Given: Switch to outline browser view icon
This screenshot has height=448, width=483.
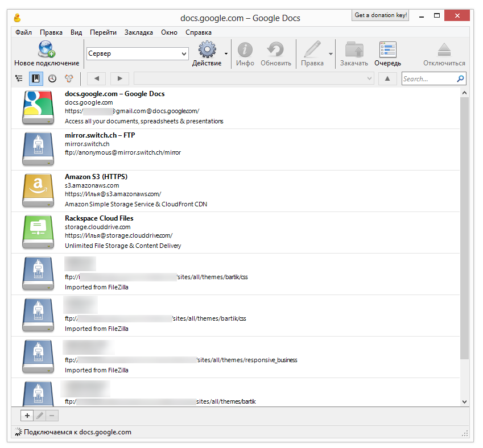Looking at the screenshot, I should tap(19, 78).
